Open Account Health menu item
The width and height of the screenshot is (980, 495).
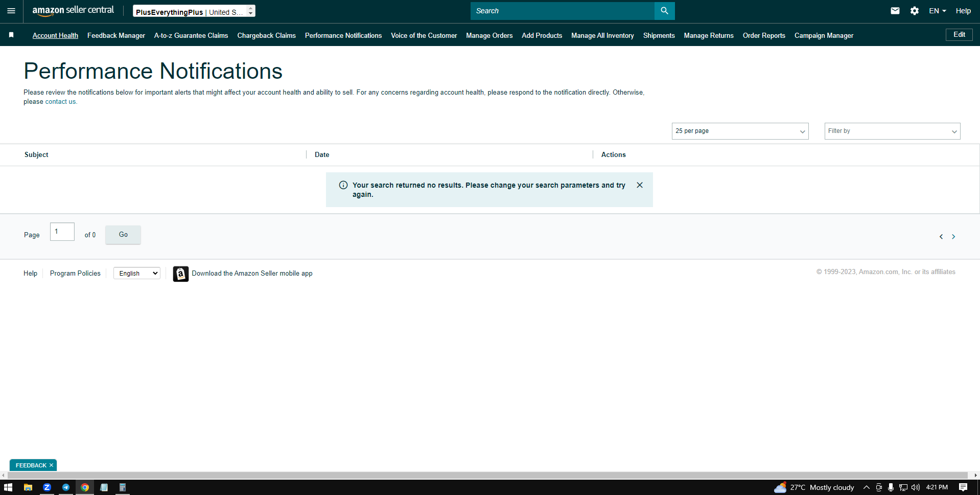[55, 35]
